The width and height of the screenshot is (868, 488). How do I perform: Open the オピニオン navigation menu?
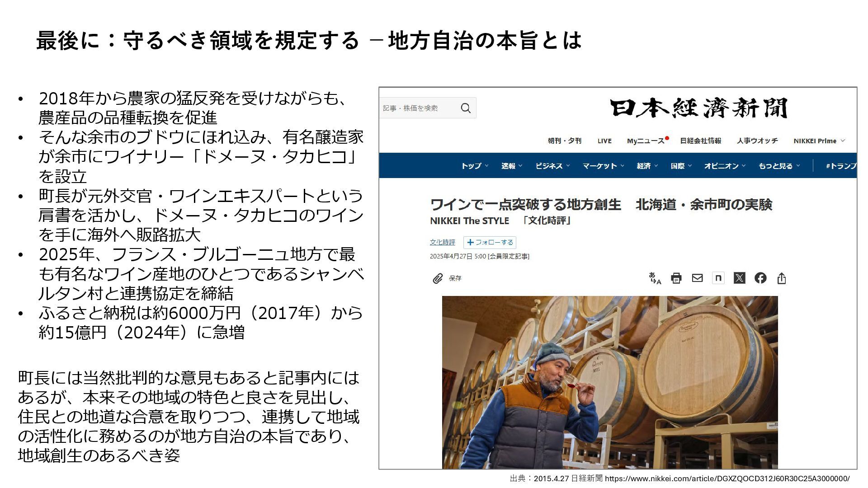tap(725, 166)
